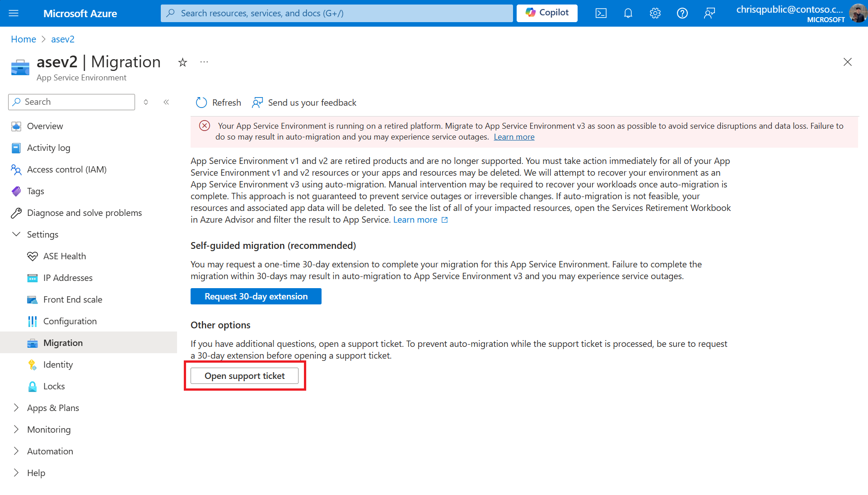Select the Overview menu item
Image resolution: width=868 pixels, height=495 pixels.
coord(45,126)
